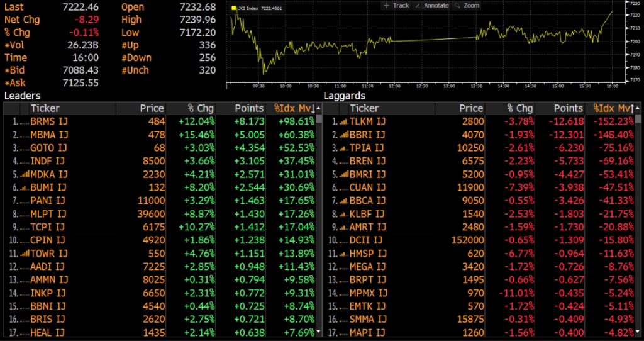This screenshot has height=341, width=644.
Task: Click the #Up count 336
Action: point(208,45)
